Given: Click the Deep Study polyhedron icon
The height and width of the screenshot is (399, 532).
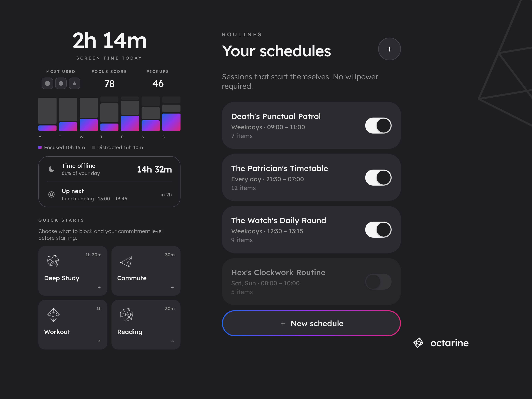Looking at the screenshot, I should [x=53, y=261].
